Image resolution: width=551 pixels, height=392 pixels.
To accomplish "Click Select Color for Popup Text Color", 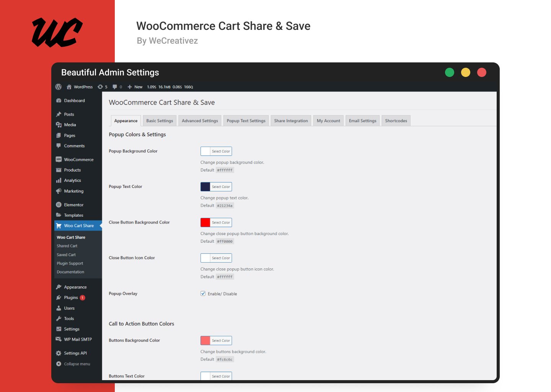I will point(221,187).
